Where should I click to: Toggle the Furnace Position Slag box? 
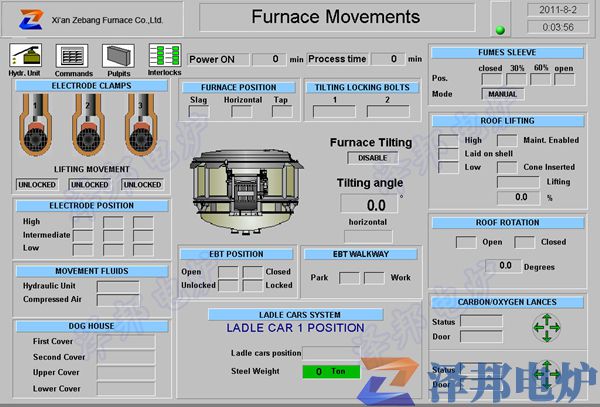[x=198, y=112]
